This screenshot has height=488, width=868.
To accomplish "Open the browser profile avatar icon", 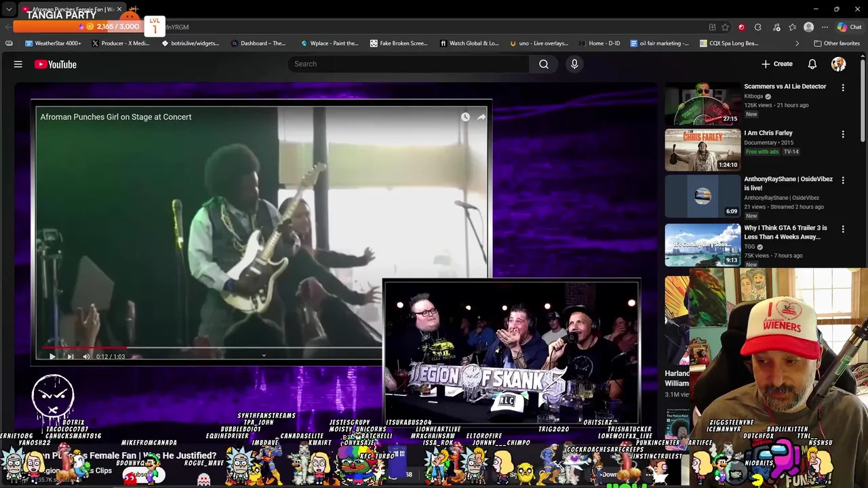I will click(808, 27).
